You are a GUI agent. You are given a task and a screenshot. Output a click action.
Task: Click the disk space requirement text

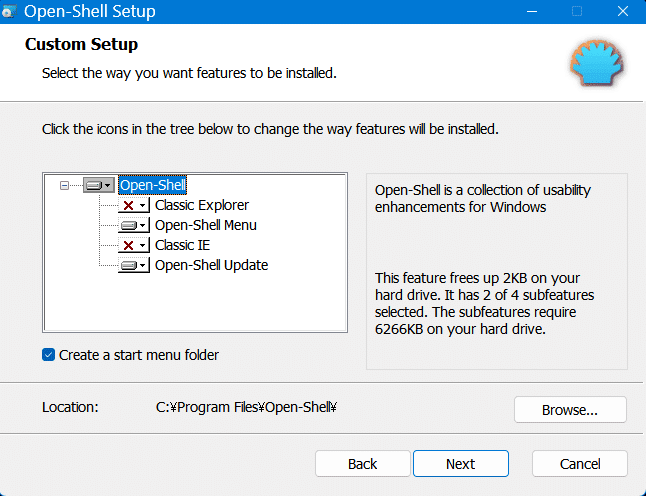[x=484, y=304]
